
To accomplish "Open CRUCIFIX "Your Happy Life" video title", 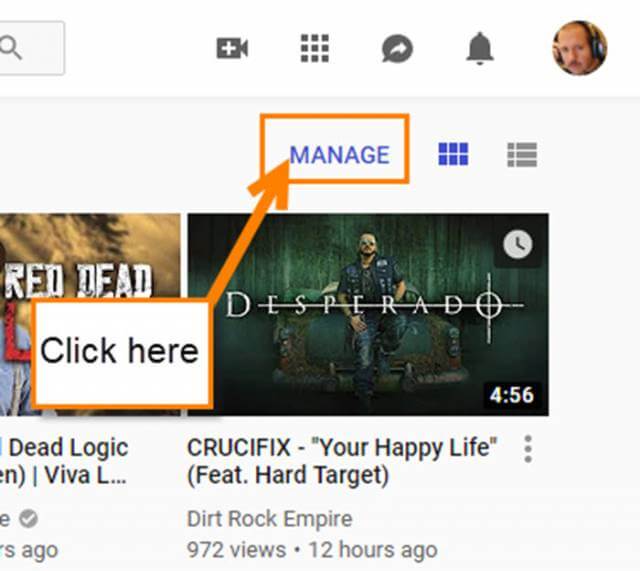I will pyautogui.click(x=342, y=461).
